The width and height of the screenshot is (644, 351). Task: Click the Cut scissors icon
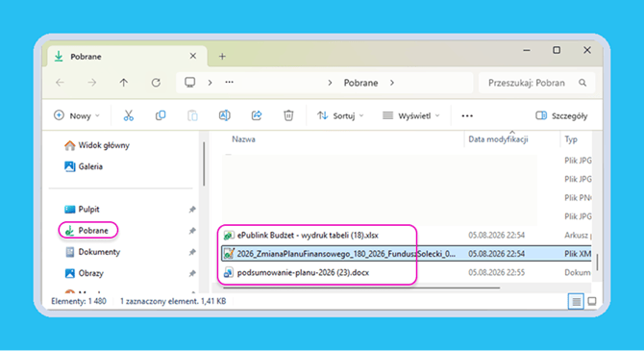(129, 115)
